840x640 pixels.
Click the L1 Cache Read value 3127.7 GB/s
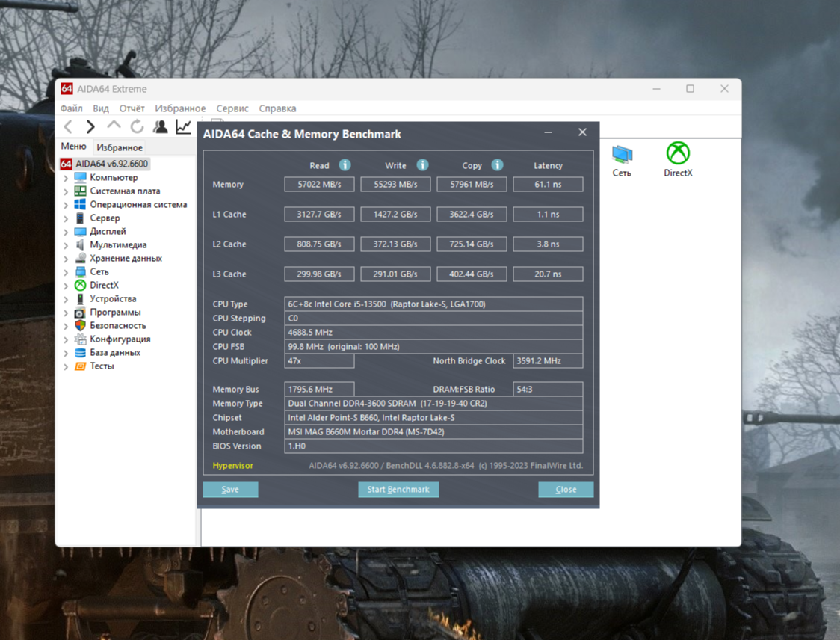(319, 215)
